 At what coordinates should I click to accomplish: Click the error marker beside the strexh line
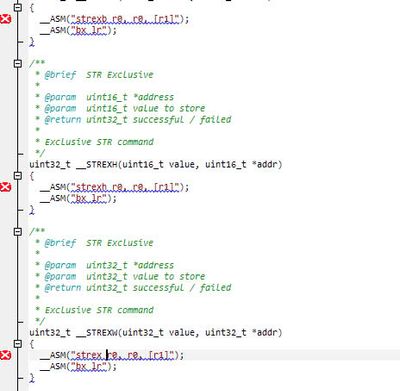[x=5, y=187]
